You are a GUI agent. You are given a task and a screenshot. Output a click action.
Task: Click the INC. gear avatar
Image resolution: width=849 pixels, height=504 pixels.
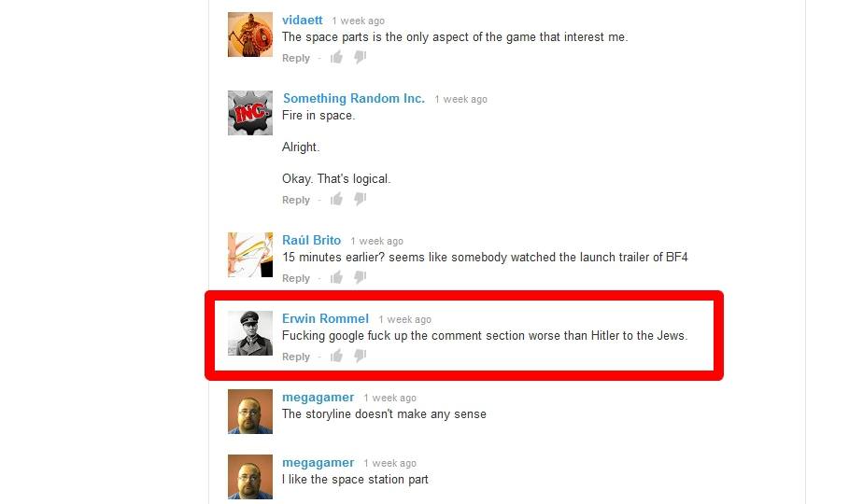(250, 113)
